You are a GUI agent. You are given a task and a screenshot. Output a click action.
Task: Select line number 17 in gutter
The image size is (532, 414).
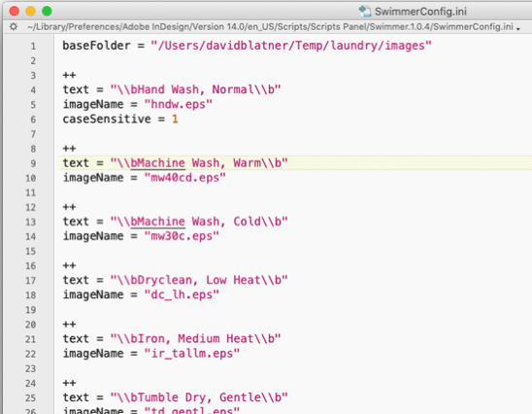click(x=30, y=281)
